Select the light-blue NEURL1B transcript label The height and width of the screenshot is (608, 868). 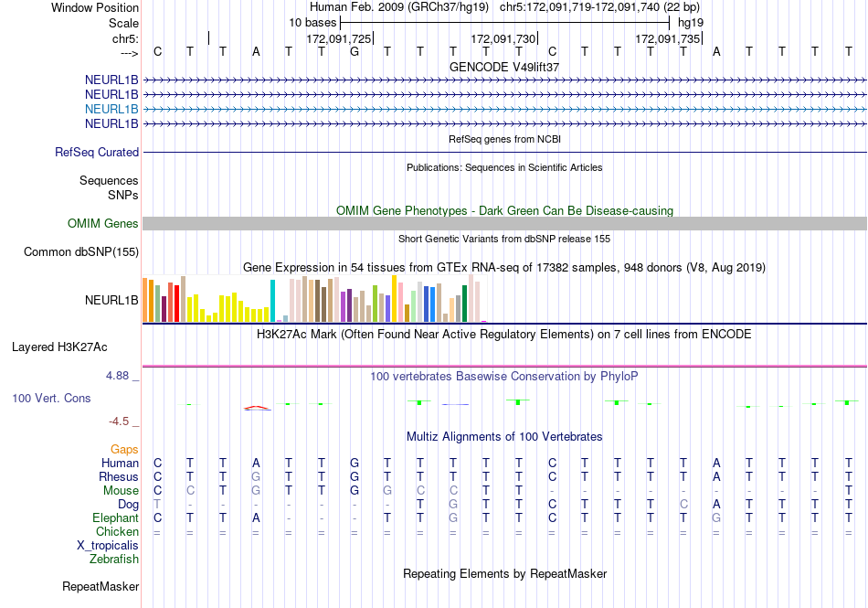pyautogui.click(x=111, y=109)
